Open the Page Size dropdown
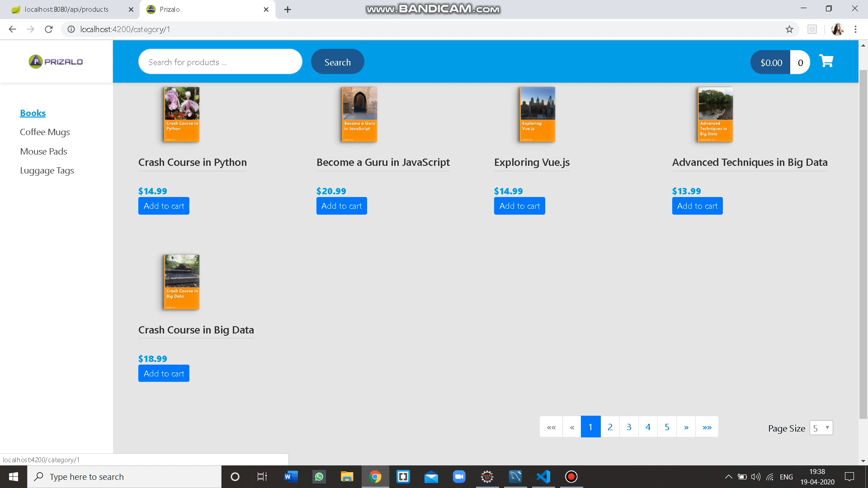Viewport: 868px width, 488px height. tap(821, 427)
